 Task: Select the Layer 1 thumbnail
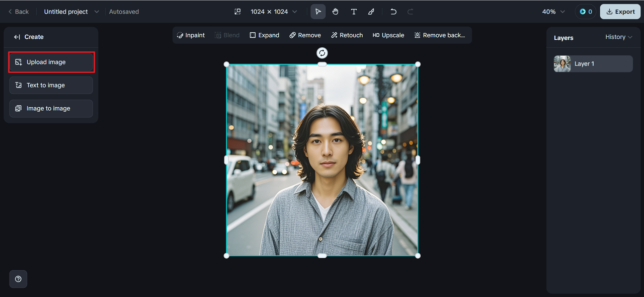click(x=562, y=64)
